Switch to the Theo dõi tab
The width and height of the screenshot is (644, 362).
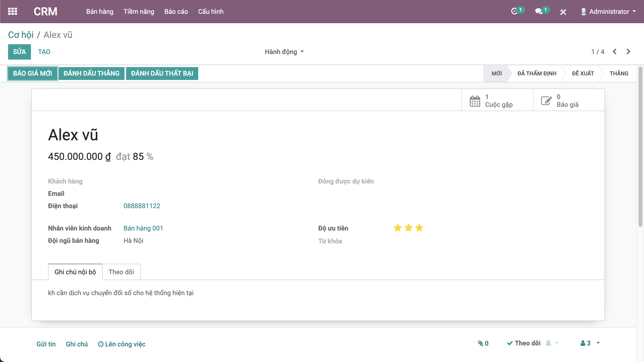pyautogui.click(x=121, y=272)
